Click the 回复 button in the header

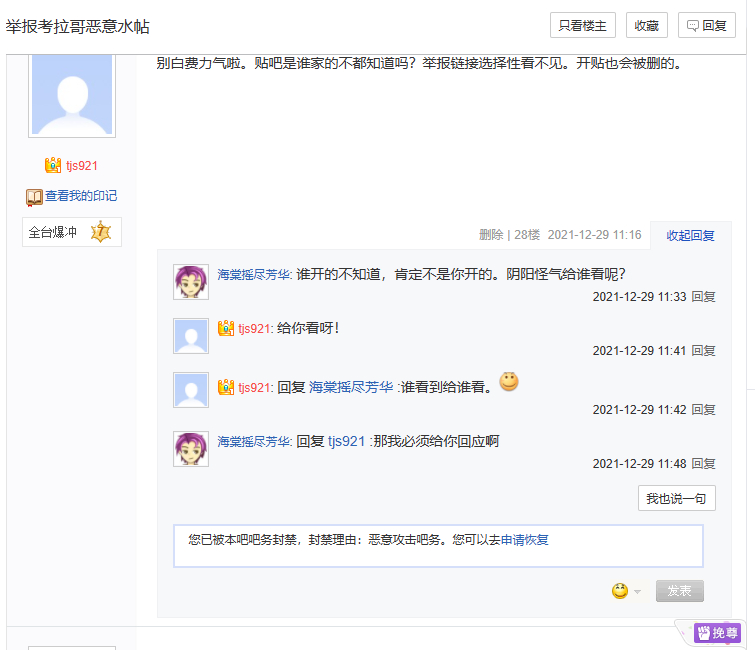pos(706,26)
